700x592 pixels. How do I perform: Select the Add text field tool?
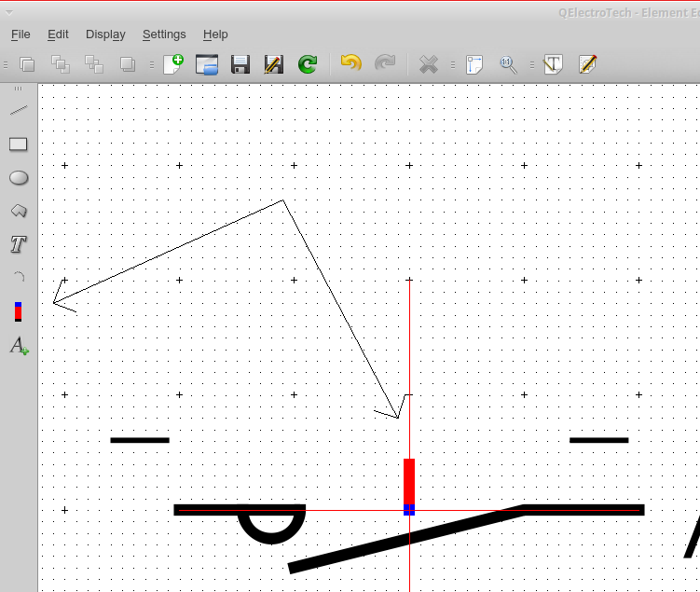[19, 346]
